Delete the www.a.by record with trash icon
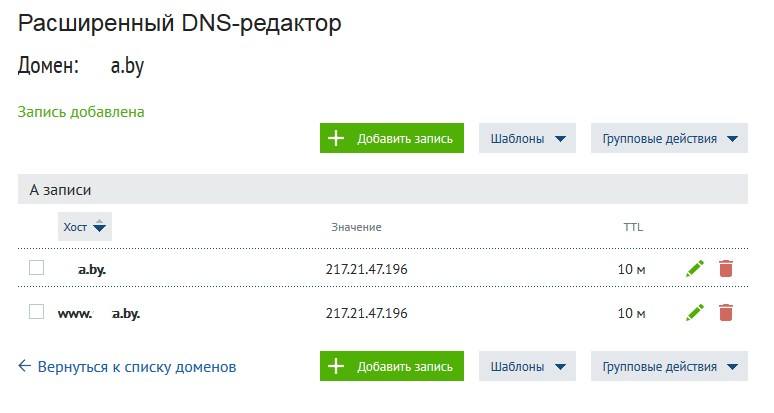The height and width of the screenshot is (413, 774). point(726,313)
